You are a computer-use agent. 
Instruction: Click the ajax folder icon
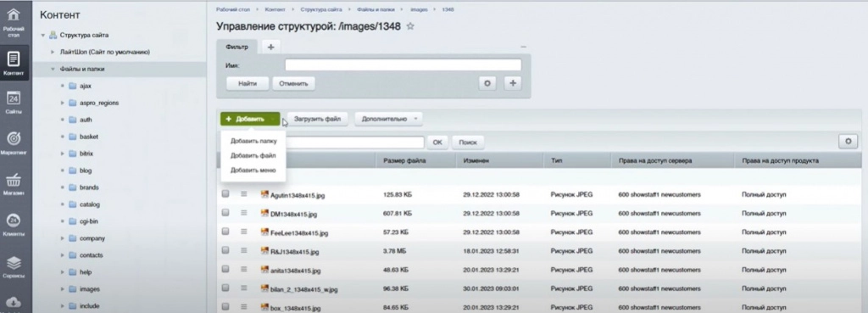coord(73,86)
